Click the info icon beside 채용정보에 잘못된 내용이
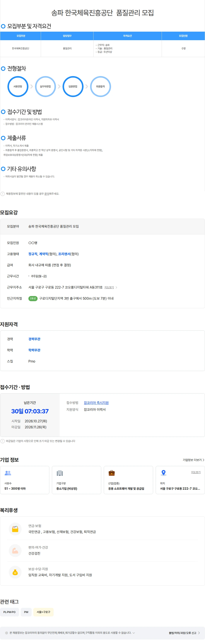The width and height of the screenshot is (205, 644). click(x=3, y=194)
